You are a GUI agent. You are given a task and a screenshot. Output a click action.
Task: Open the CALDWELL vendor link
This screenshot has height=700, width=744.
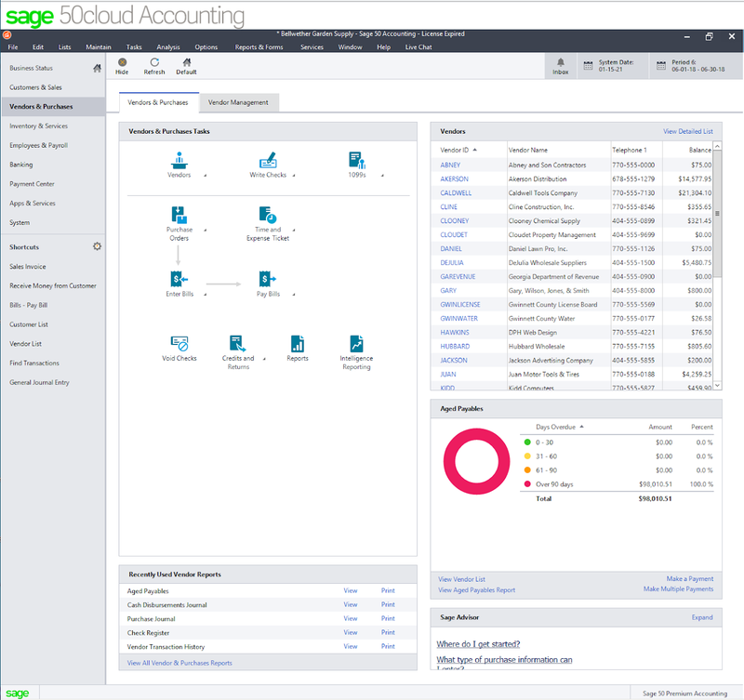point(456,193)
